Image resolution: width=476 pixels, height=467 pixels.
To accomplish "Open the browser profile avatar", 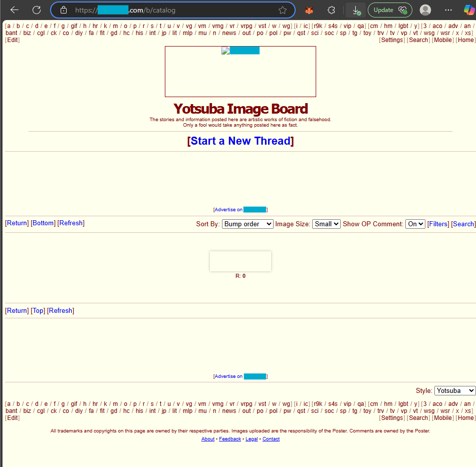I will pyautogui.click(x=425, y=10).
